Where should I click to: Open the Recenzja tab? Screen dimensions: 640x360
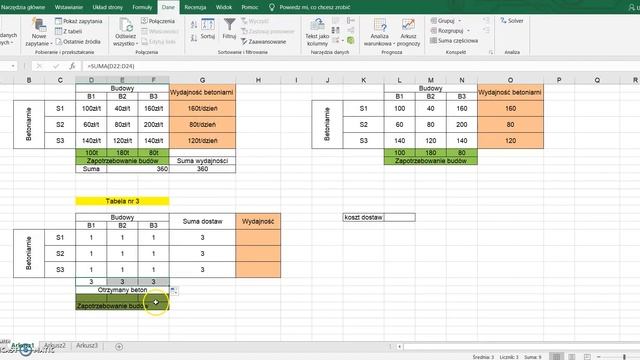pyautogui.click(x=195, y=7)
